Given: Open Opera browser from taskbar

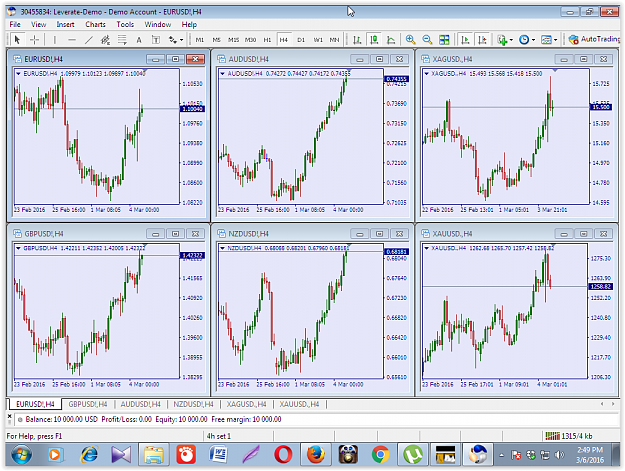Looking at the screenshot, I should (x=283, y=454).
